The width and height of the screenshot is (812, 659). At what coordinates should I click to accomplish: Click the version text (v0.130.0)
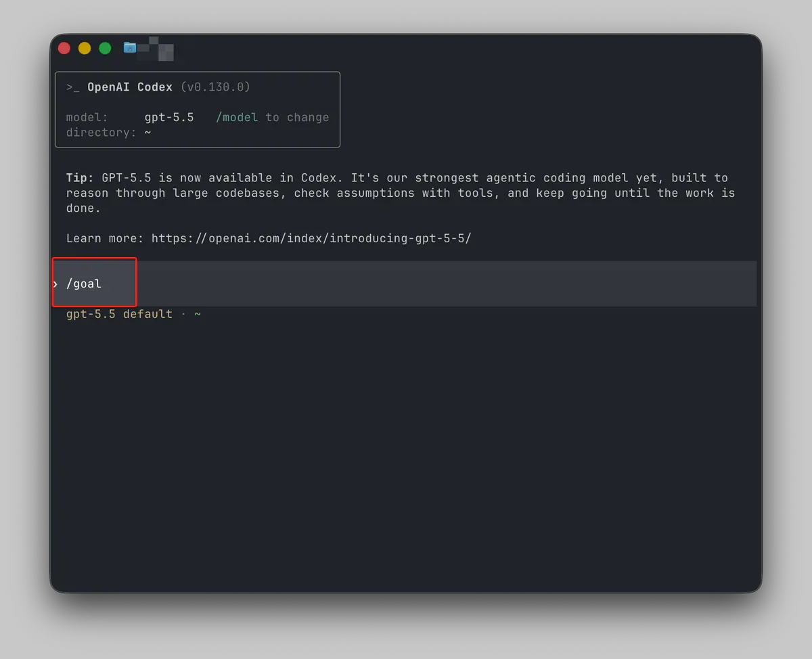[x=215, y=87]
